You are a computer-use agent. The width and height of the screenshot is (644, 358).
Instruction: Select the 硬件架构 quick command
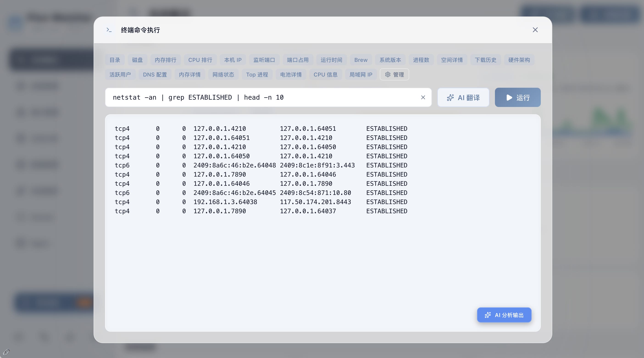coord(519,60)
